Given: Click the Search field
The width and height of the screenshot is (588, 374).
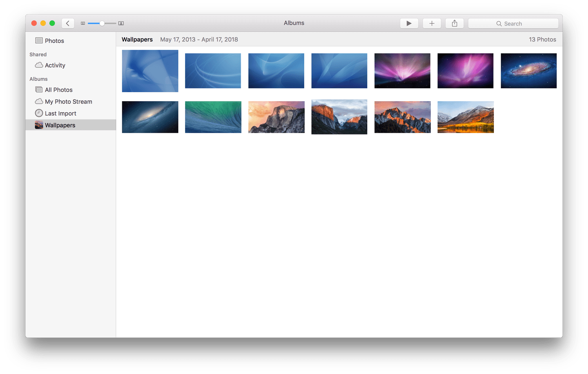Looking at the screenshot, I should coord(513,24).
